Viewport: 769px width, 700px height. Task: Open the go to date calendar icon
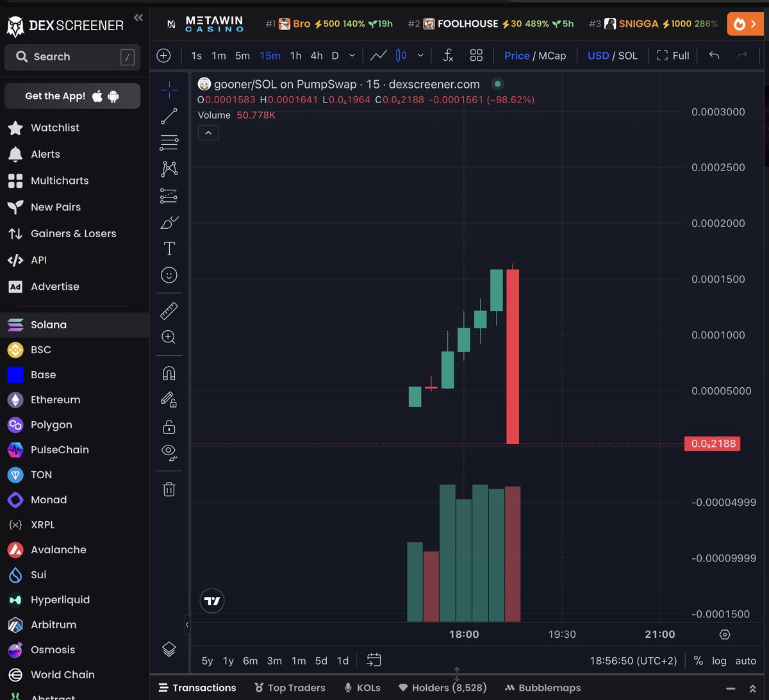pyautogui.click(x=374, y=660)
